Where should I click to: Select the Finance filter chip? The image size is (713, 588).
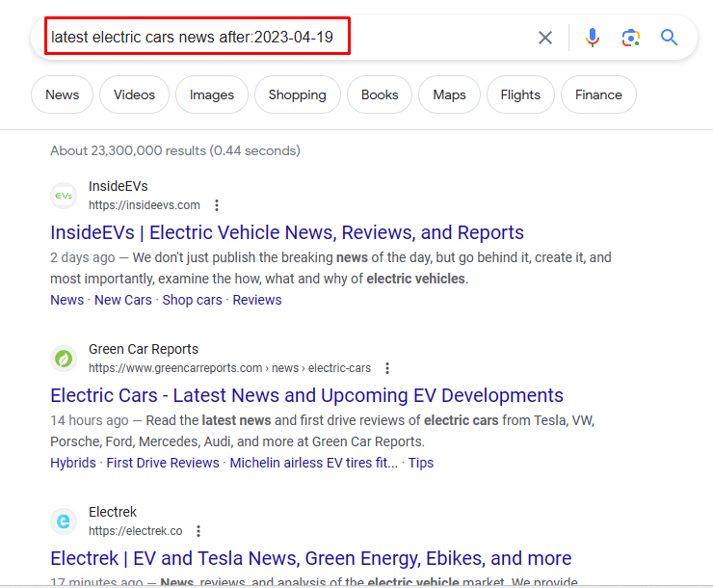(x=598, y=94)
